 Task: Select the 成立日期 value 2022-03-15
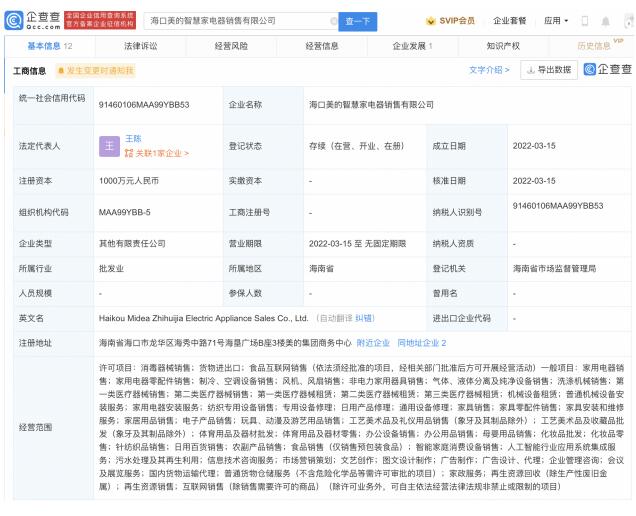[x=534, y=146]
